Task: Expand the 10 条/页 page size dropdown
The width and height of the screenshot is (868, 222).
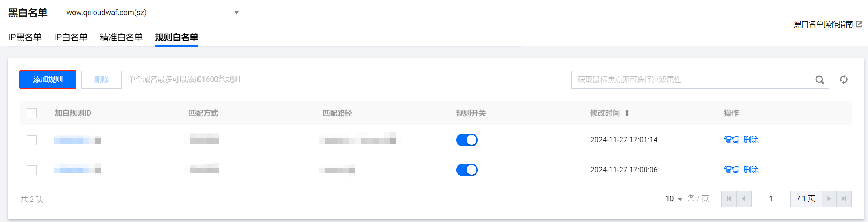Action: (x=674, y=199)
